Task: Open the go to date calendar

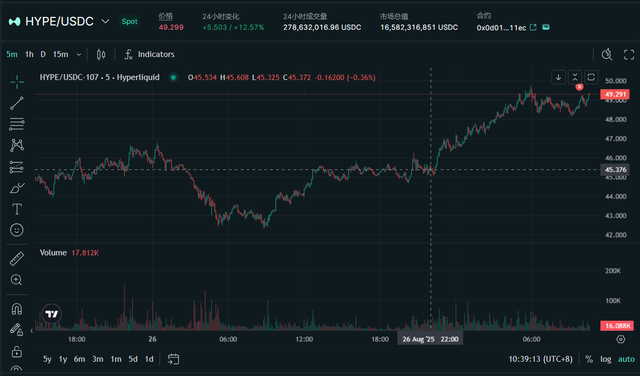Action: 173,359
